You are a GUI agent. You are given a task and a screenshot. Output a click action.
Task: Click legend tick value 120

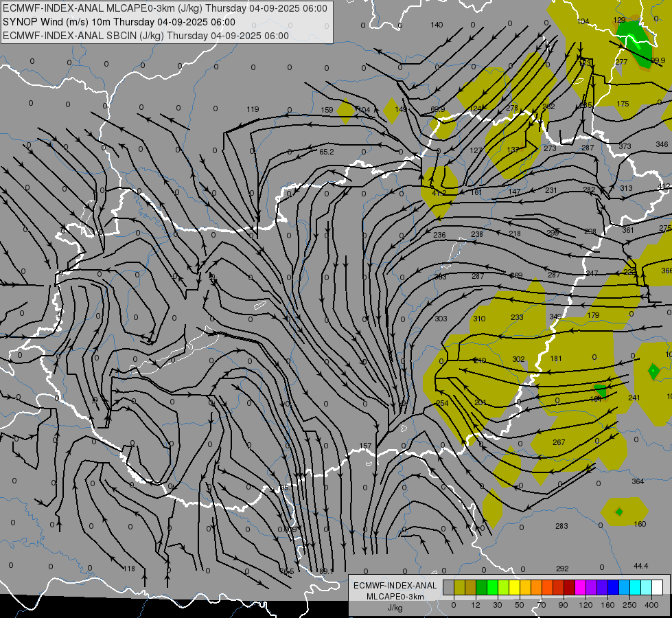pyautogui.click(x=586, y=605)
